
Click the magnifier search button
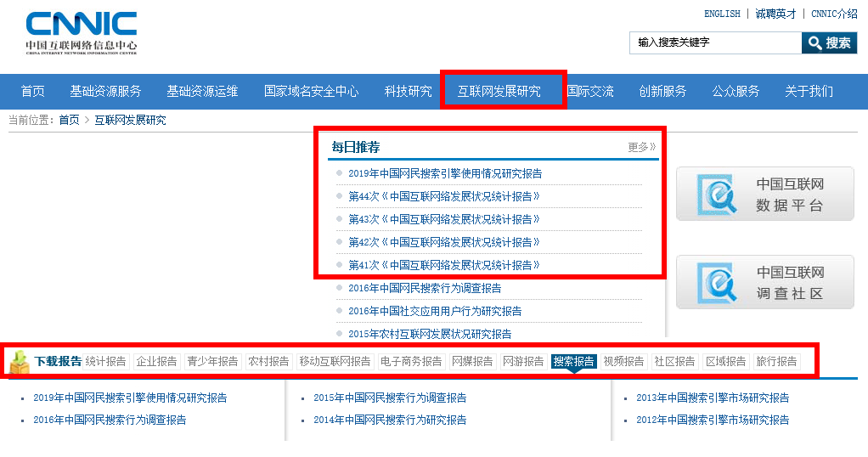(829, 42)
